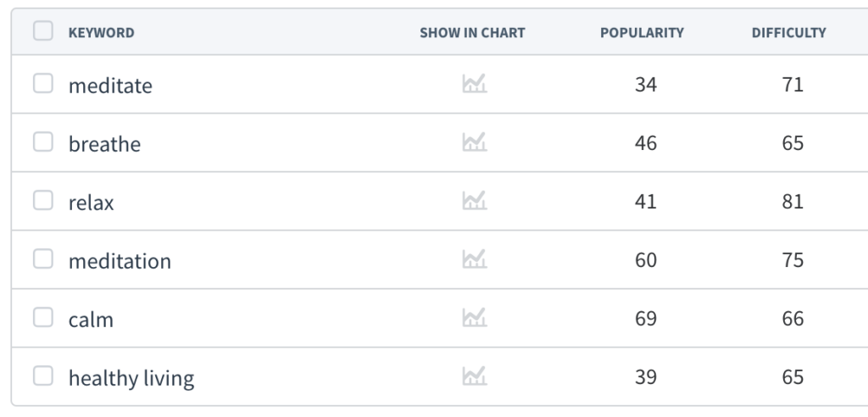
Task: Tick the checkbox next to breathe
Action: 43,142
